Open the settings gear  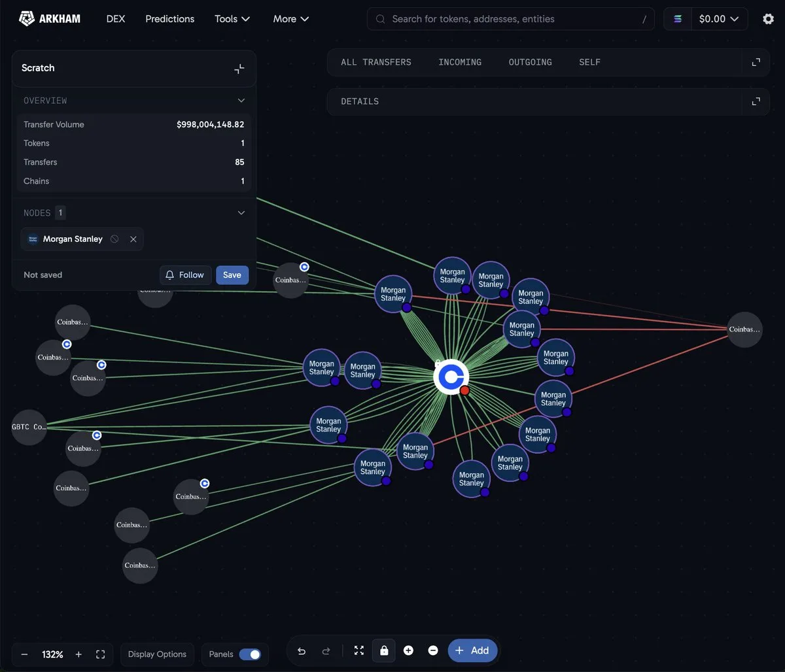[x=768, y=19]
